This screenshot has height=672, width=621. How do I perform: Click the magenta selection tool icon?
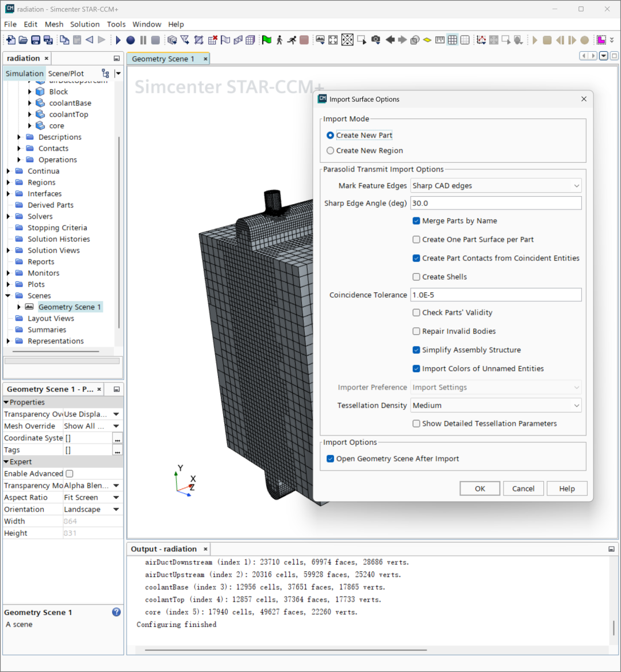pyautogui.click(x=601, y=40)
